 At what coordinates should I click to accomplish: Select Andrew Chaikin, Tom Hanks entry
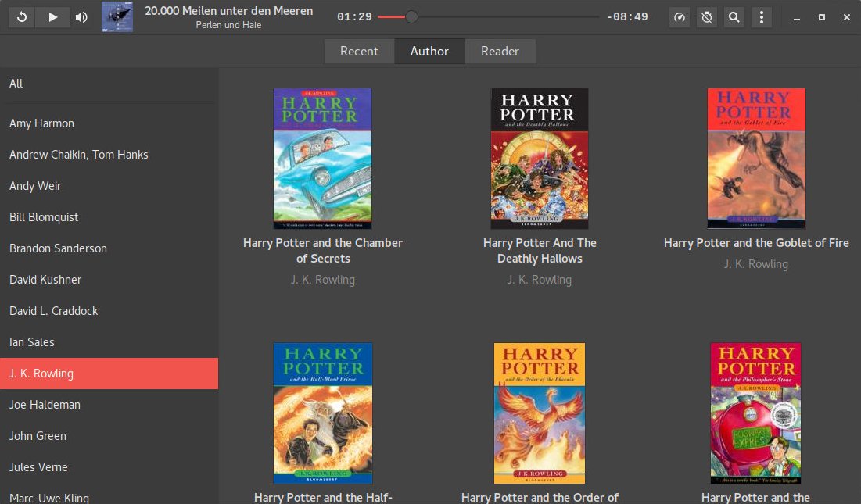coord(109,155)
